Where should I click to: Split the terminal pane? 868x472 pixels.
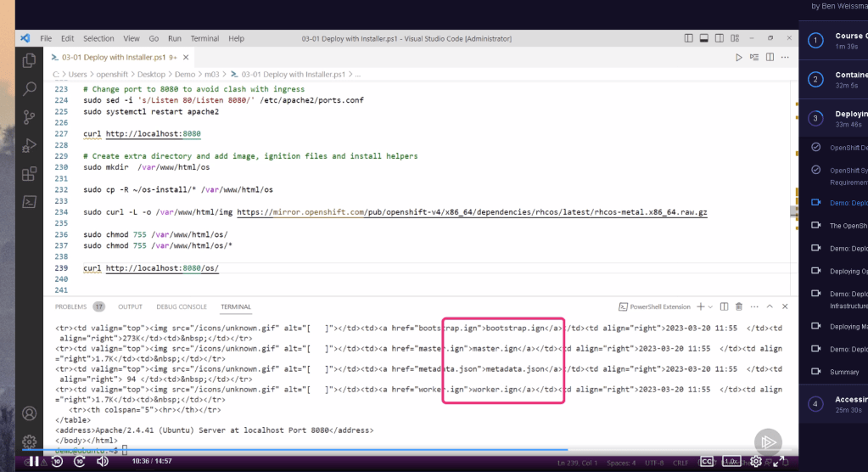[x=724, y=306]
